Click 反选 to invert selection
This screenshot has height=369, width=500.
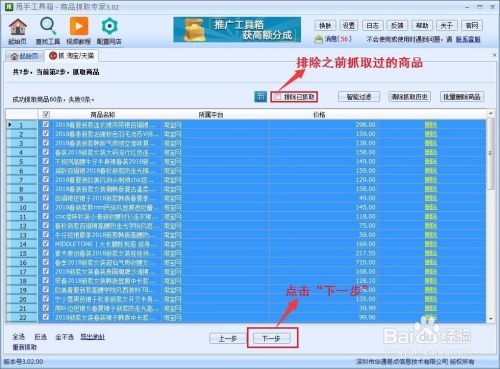pos(40,337)
